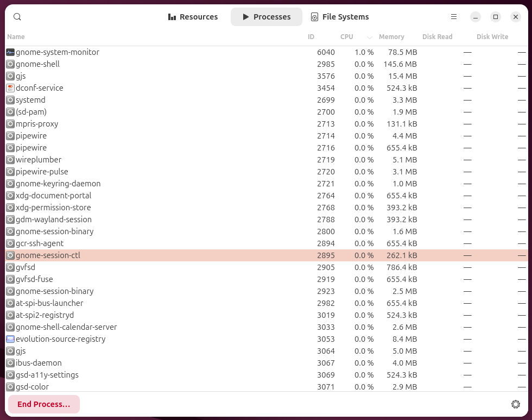Click the systemd process icon
The image size is (532, 420).
click(x=10, y=100)
